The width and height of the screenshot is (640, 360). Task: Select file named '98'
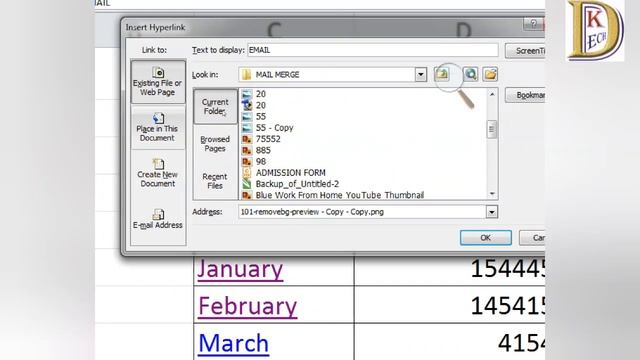tap(261, 162)
